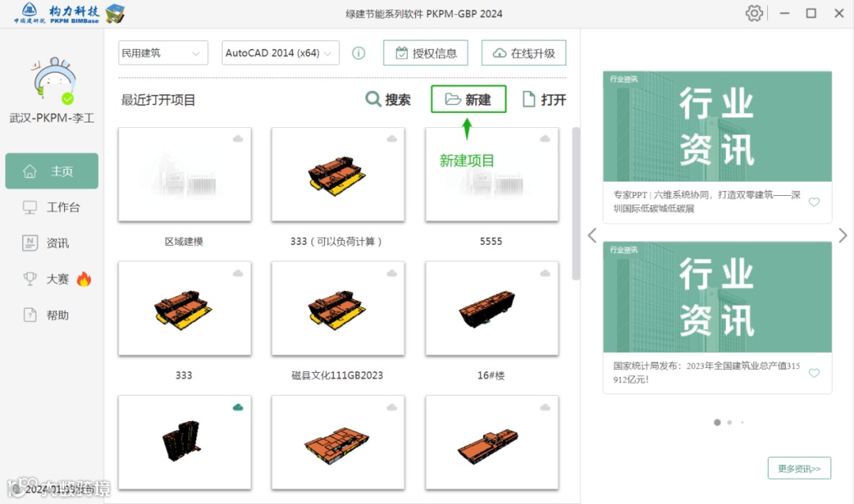Click the project name 区域建模
The width and height of the screenshot is (854, 504).
(184, 242)
